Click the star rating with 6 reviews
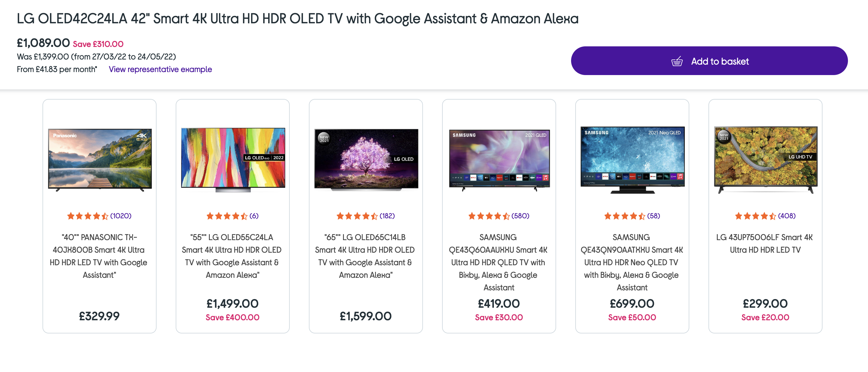Screen dimensions: 868x372 233,216
